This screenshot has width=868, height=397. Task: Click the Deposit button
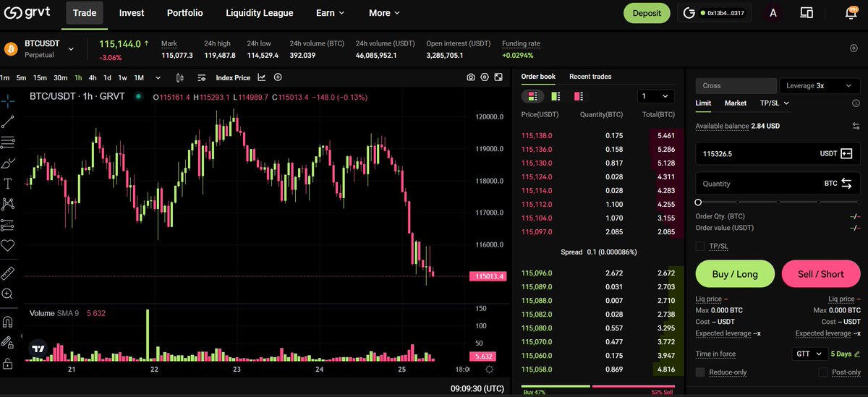click(x=647, y=13)
